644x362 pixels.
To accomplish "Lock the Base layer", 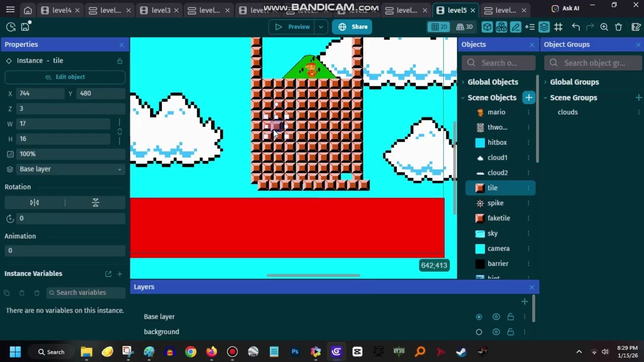I will click(x=510, y=317).
